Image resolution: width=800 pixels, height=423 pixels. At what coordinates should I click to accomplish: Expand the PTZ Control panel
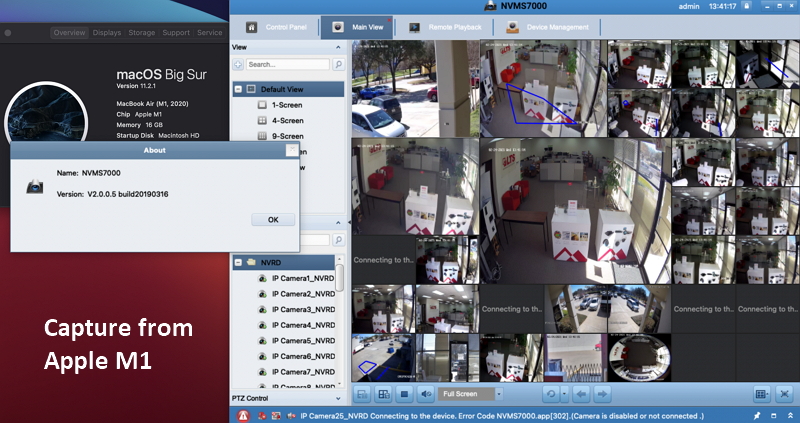click(337, 398)
